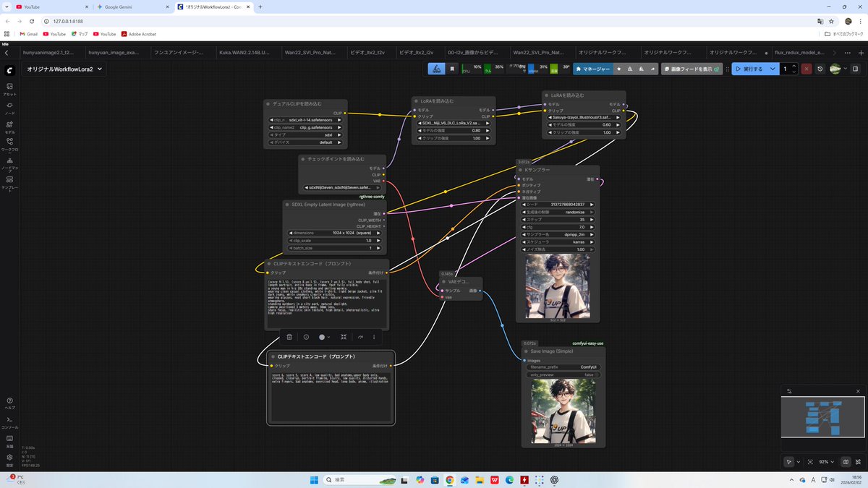Open the 生成後の制御 randomize combo
The width and height of the screenshot is (868, 488).
click(x=558, y=212)
